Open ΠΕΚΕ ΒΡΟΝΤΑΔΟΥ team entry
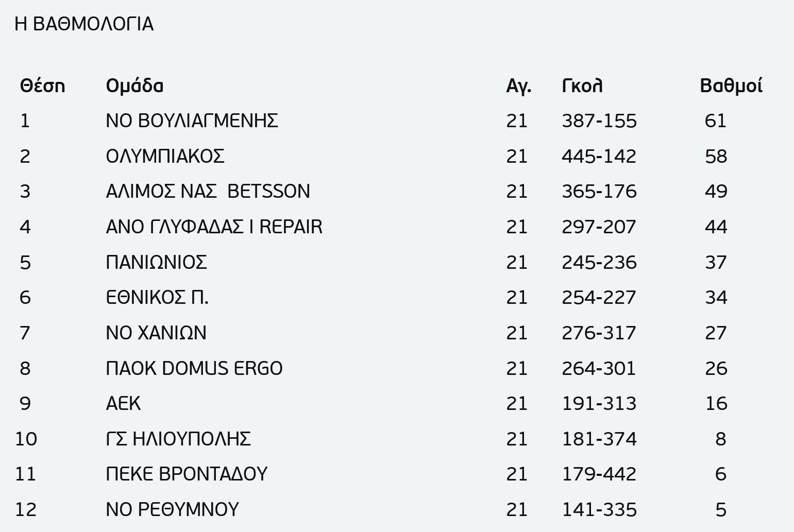794x532 pixels. click(187, 474)
